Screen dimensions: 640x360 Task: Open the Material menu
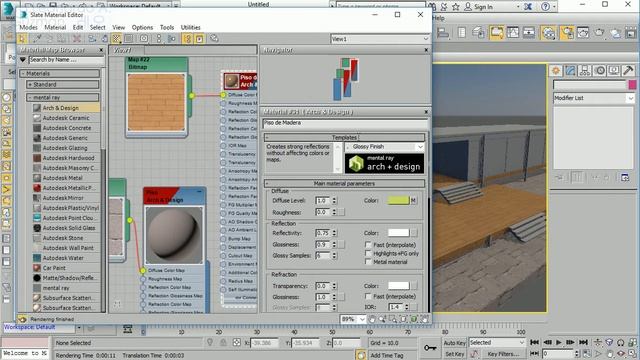(55, 27)
